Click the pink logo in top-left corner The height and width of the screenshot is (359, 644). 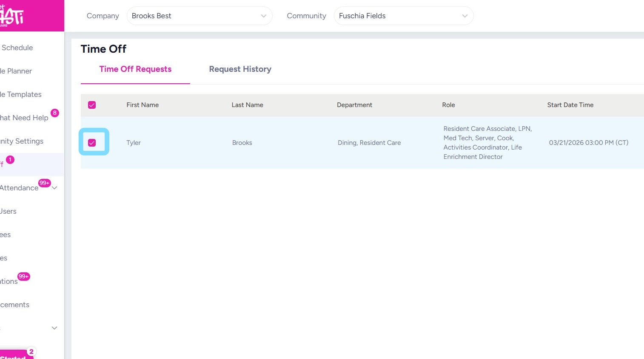(x=13, y=16)
